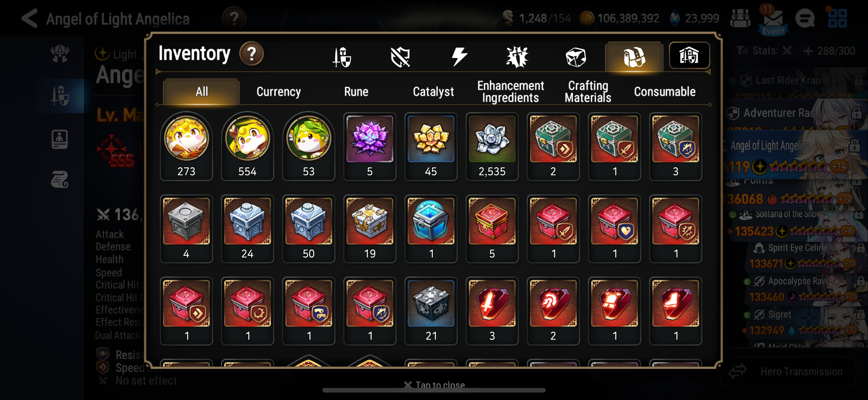Select the Consumable tab
The image size is (868, 400).
(x=664, y=91)
